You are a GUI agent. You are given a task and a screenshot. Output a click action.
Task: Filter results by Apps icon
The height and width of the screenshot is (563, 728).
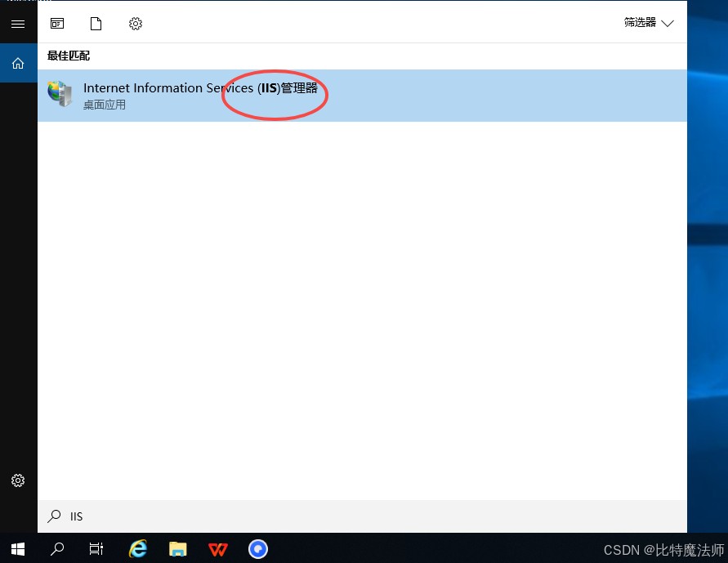click(57, 24)
